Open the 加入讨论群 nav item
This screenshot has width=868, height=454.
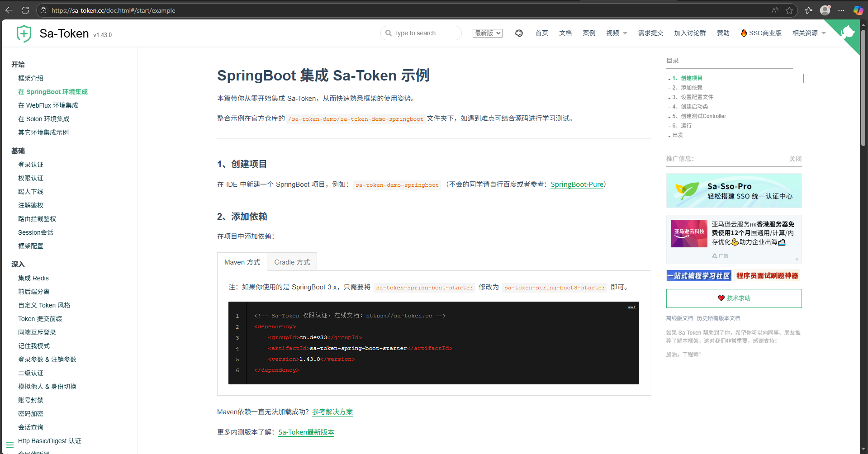point(690,33)
